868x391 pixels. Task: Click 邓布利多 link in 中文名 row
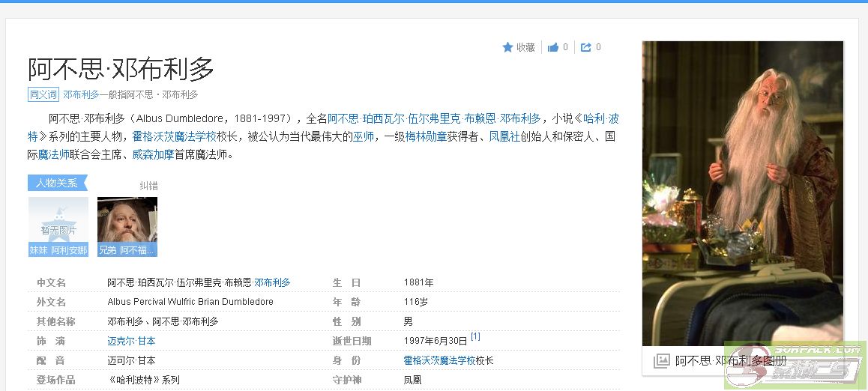(x=272, y=282)
